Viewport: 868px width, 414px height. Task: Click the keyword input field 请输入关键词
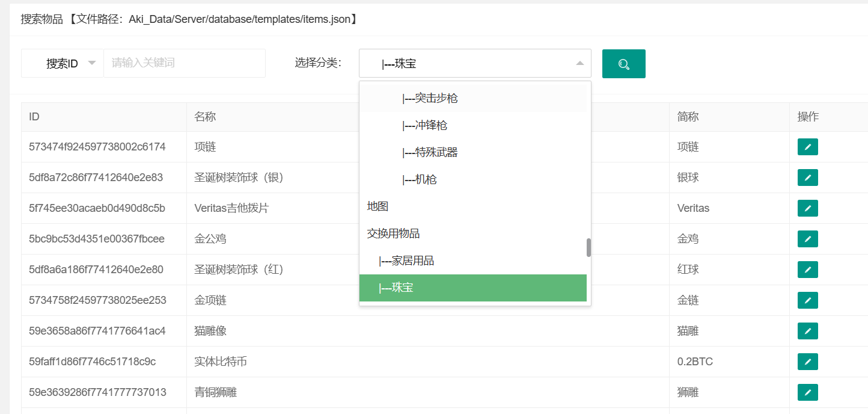coord(184,63)
